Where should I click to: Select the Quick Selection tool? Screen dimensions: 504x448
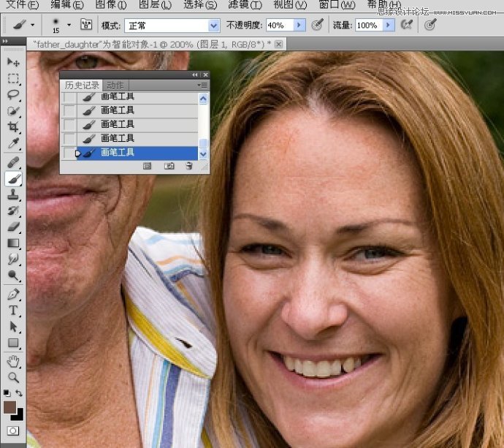13,111
